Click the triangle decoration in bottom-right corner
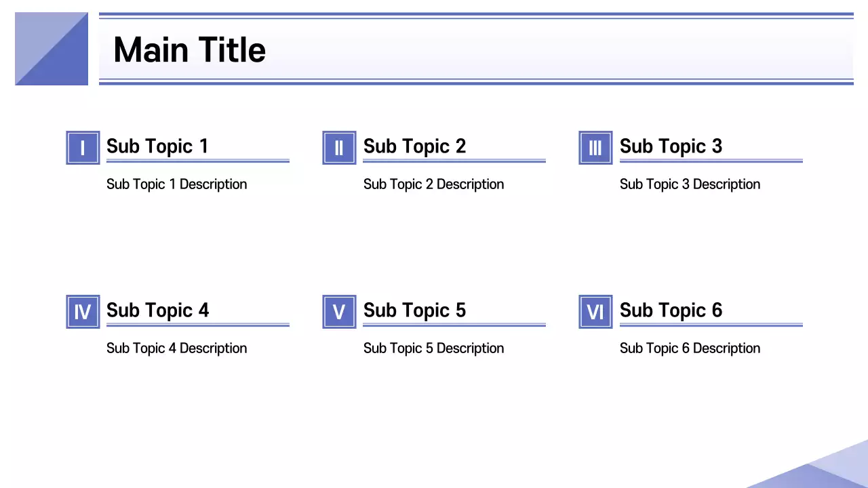868x488 pixels. [x=827, y=470]
